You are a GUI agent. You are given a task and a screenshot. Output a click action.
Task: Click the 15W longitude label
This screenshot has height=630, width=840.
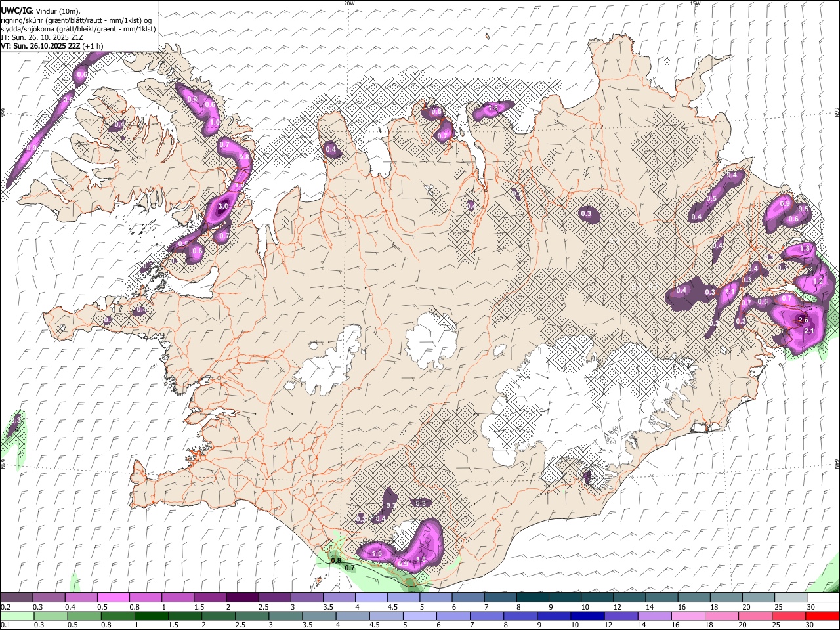click(x=695, y=3)
